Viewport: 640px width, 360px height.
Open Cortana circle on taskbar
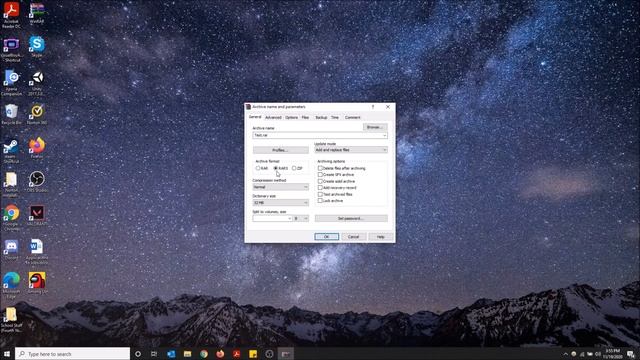point(138,354)
